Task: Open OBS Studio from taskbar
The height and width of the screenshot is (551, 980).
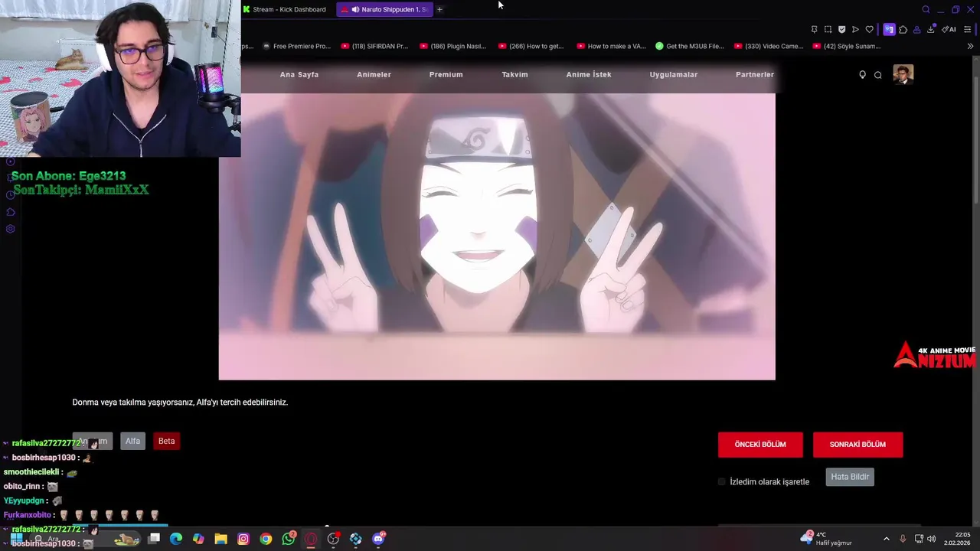Action: coord(333,539)
